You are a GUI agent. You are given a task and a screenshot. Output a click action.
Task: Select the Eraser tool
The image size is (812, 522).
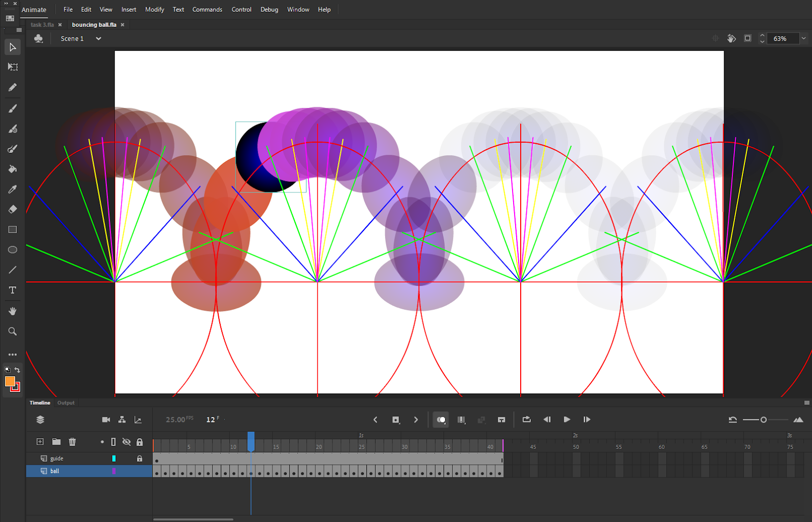pyautogui.click(x=13, y=209)
